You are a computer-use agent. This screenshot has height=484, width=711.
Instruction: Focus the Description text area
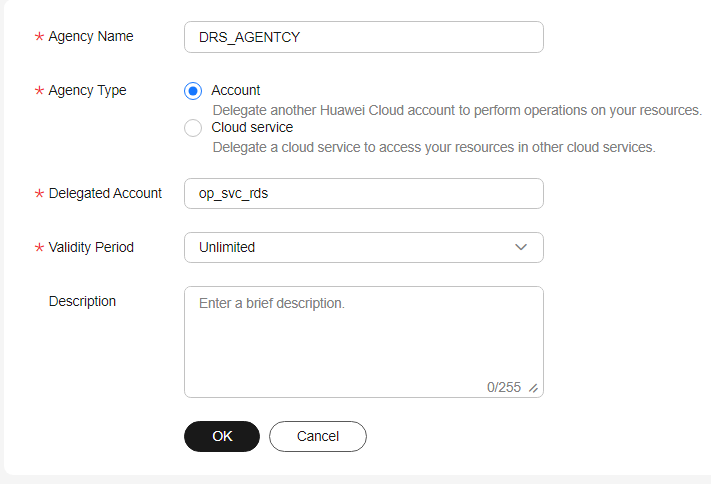(x=364, y=342)
